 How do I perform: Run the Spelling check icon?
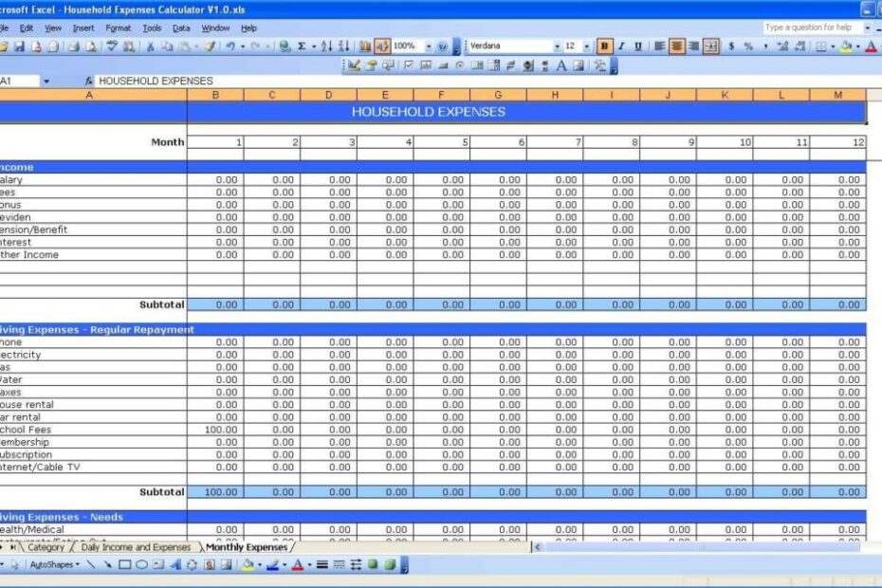(112, 45)
